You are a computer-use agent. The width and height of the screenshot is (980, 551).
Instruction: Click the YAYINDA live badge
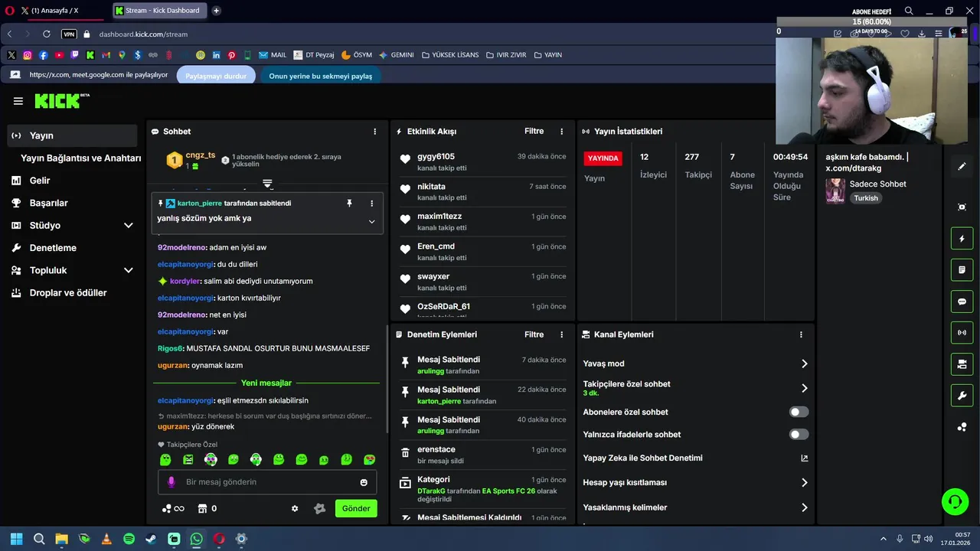tap(603, 158)
